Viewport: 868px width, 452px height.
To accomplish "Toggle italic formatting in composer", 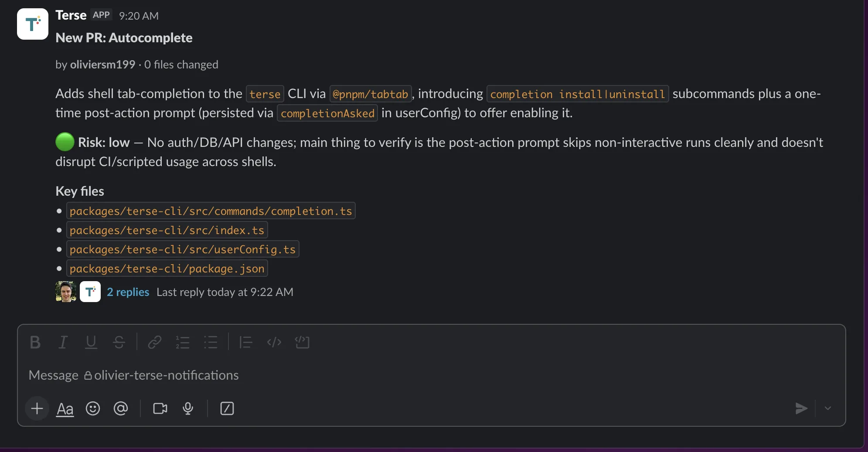I will coord(63,343).
